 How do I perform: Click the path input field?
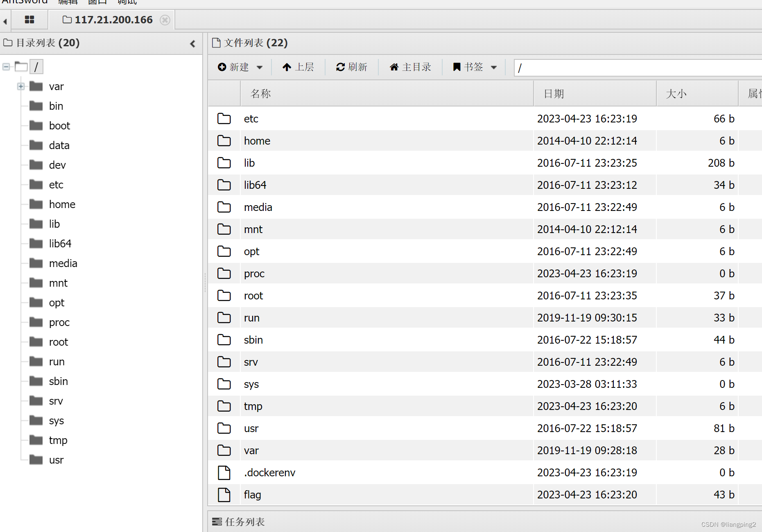point(638,68)
